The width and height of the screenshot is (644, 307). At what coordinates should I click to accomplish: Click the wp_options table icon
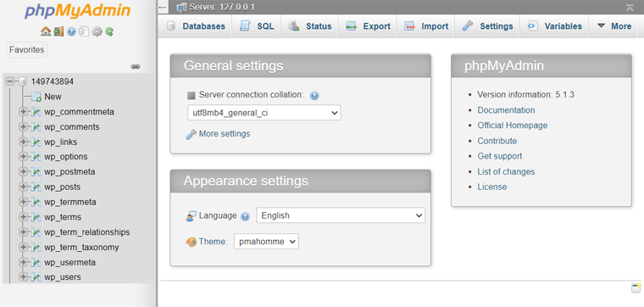36,157
